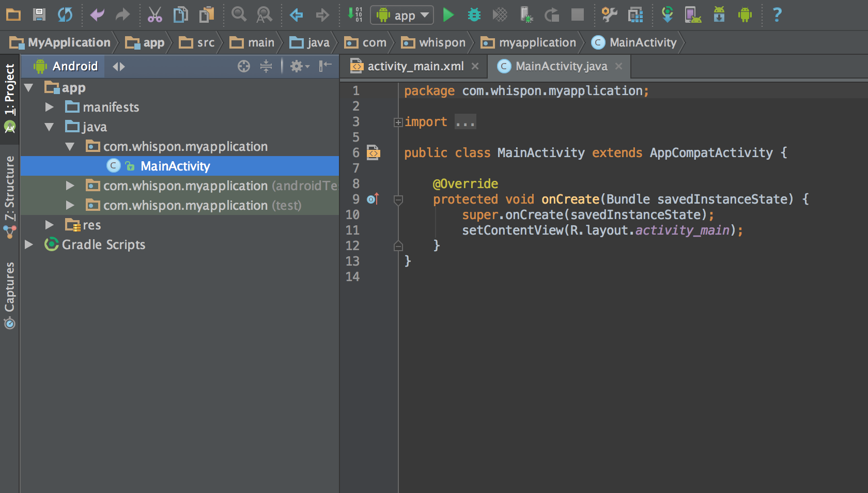Image resolution: width=868 pixels, height=493 pixels.
Task: Expand the res folder
Action: 50,225
